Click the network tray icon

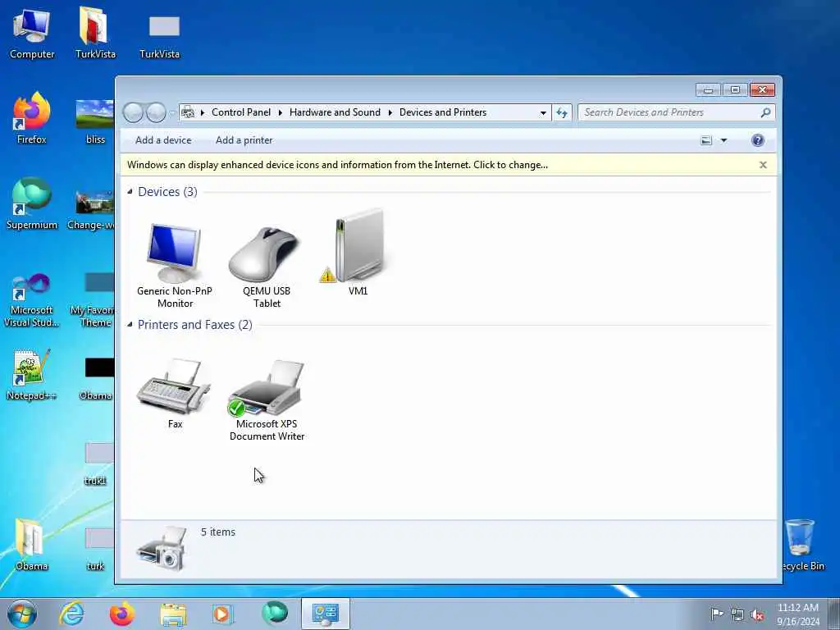pyautogui.click(x=737, y=614)
